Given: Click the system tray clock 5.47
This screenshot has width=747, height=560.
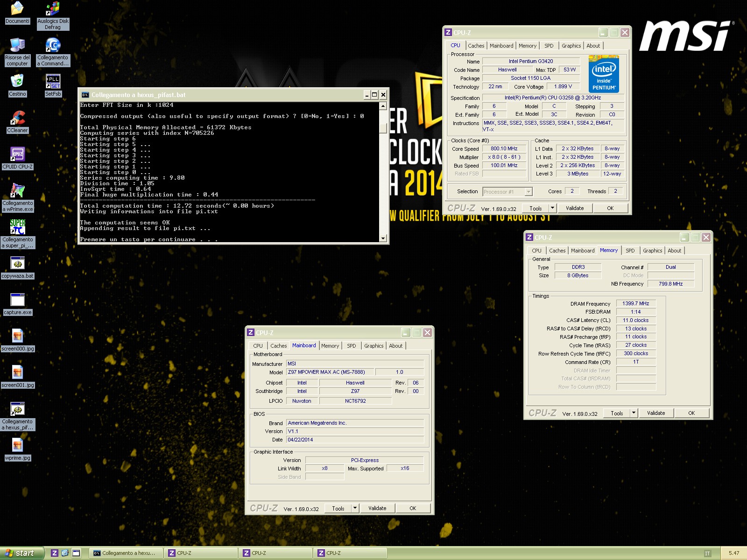Looking at the screenshot, I should (734, 553).
